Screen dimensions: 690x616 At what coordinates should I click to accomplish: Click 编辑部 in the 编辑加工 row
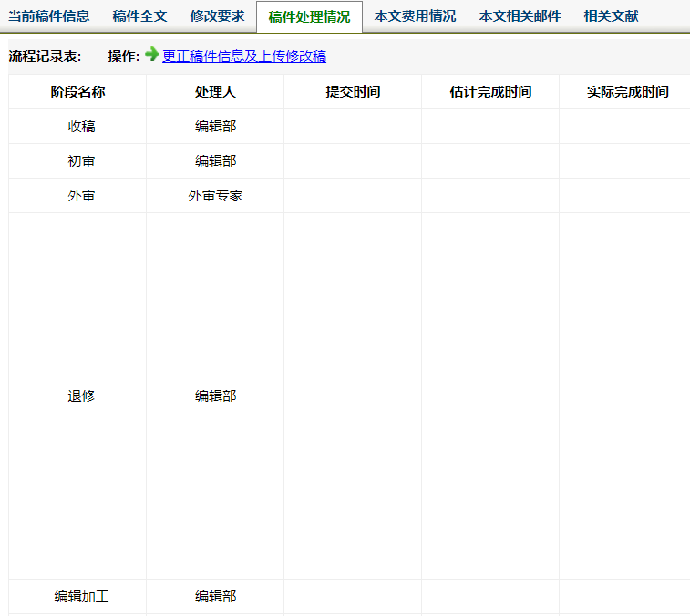[215, 597]
